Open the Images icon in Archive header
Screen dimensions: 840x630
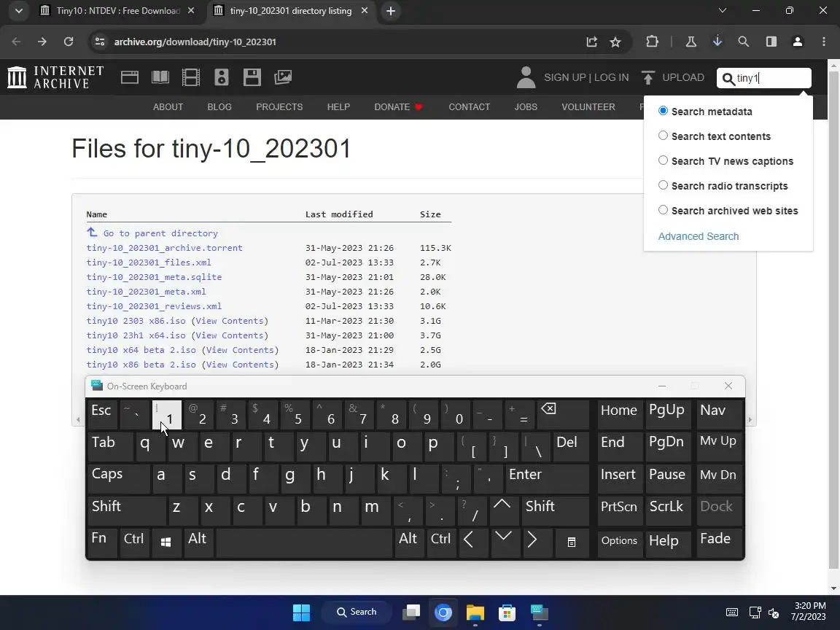[x=283, y=77]
